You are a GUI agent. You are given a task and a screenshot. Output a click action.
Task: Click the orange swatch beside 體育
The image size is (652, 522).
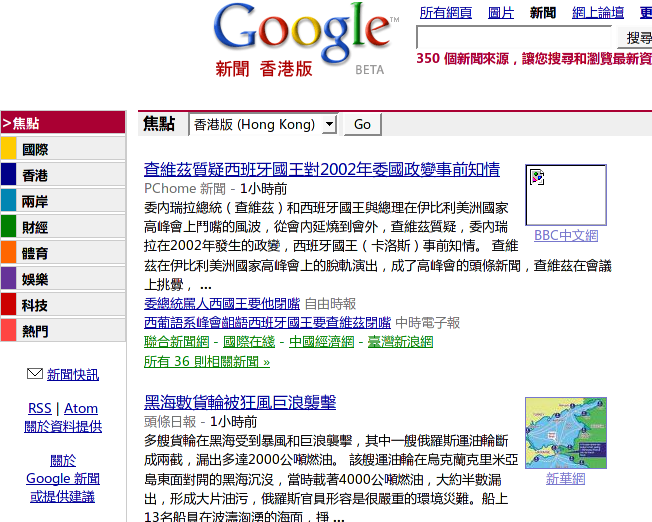(8, 252)
